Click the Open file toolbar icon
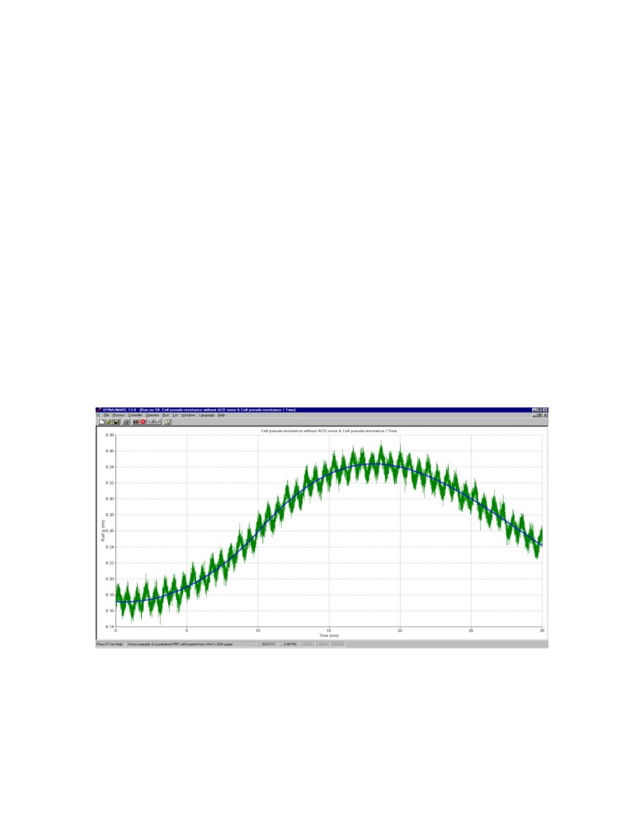 pos(109,422)
